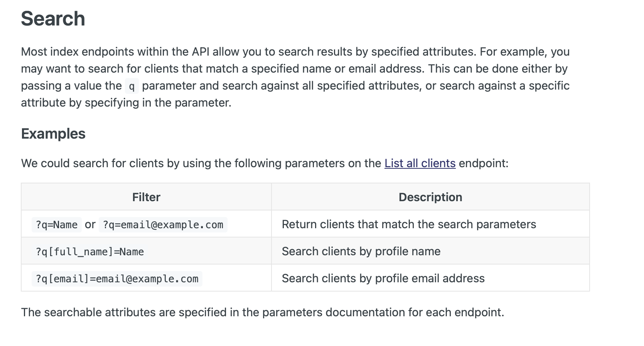Click 'attribute by specifying in the parameter' line

point(126,103)
